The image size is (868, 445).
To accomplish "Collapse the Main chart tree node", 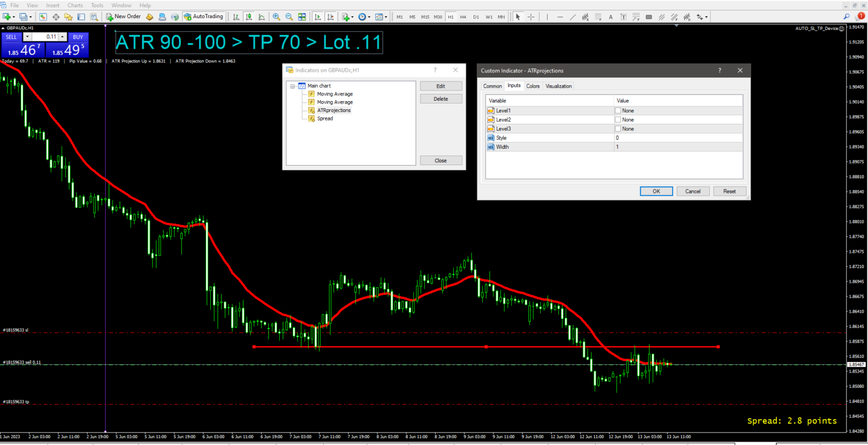I will pos(293,85).
